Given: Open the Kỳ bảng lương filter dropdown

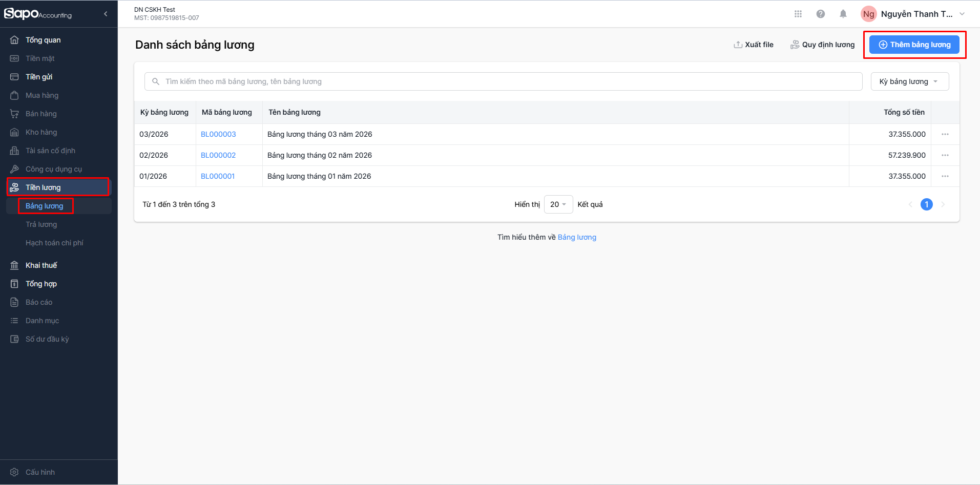Looking at the screenshot, I should click(909, 81).
